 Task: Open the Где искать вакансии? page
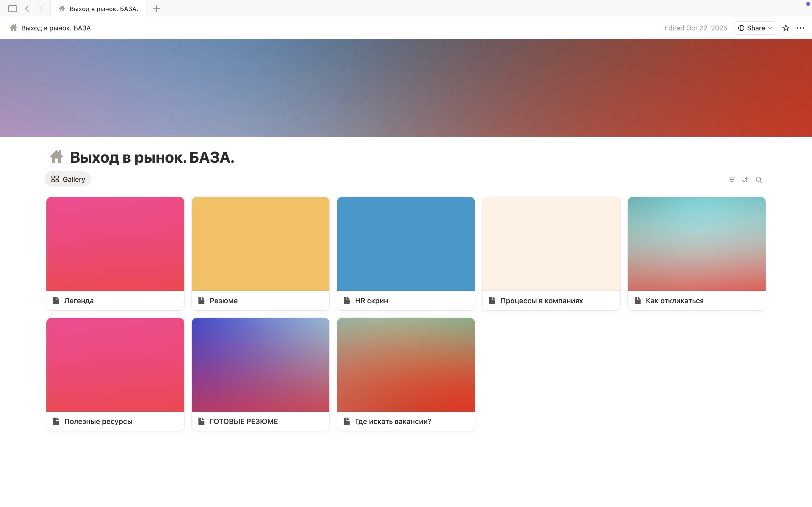(406, 374)
